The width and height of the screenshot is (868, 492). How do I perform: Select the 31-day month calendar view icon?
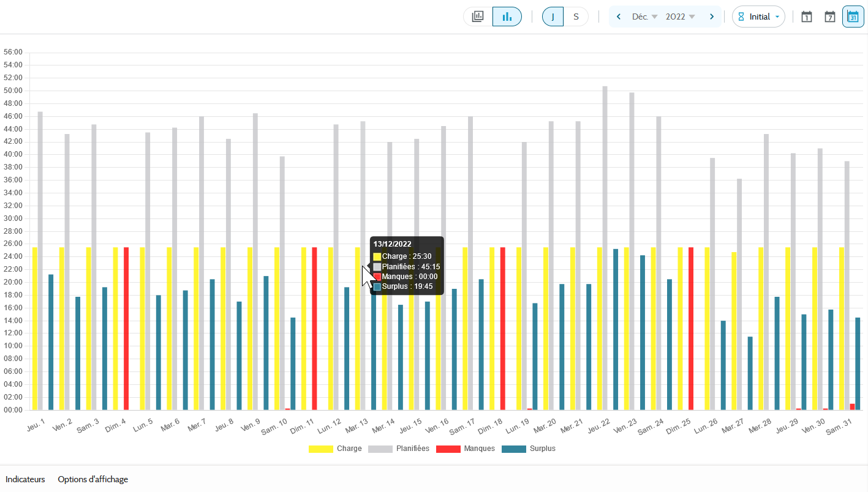pos(853,17)
